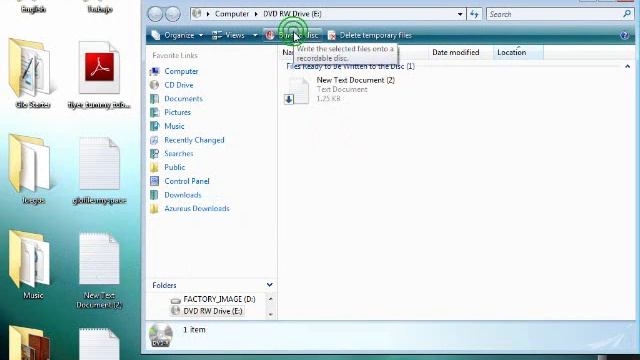640x360 pixels.
Task: Click the Downloads icon in Favorite Links
Action: coord(154,195)
